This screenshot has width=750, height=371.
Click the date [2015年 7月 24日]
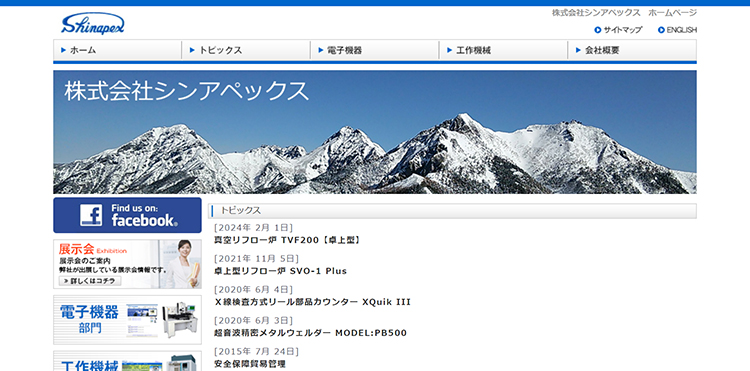pos(256,351)
